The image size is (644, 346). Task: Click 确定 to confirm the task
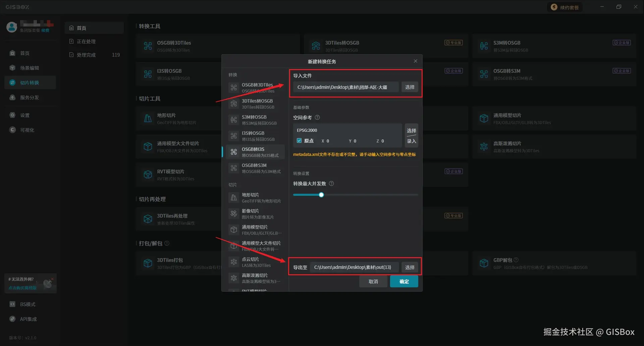(x=404, y=282)
